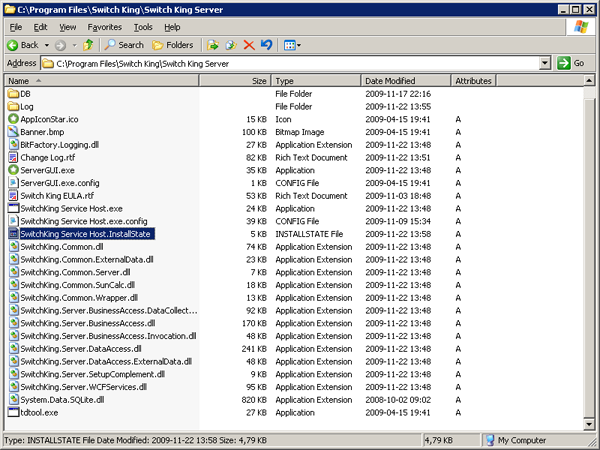Open the Views dropdown button

(x=292, y=45)
